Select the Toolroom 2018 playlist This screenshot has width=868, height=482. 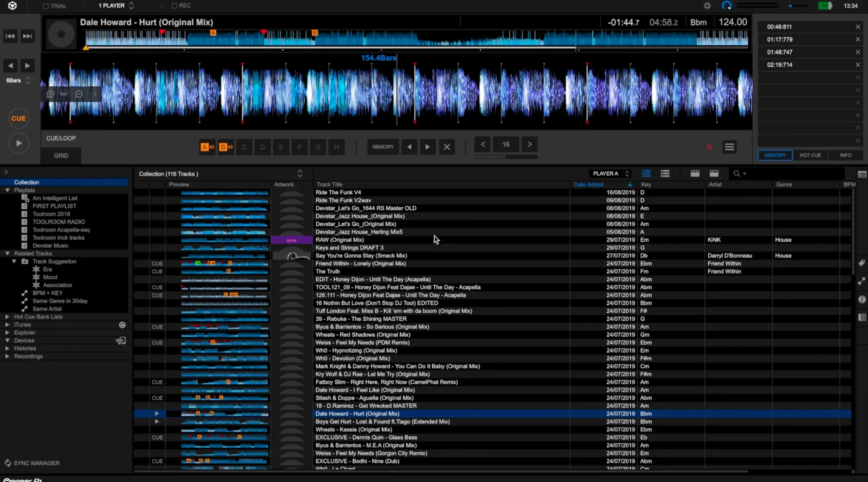coord(51,214)
